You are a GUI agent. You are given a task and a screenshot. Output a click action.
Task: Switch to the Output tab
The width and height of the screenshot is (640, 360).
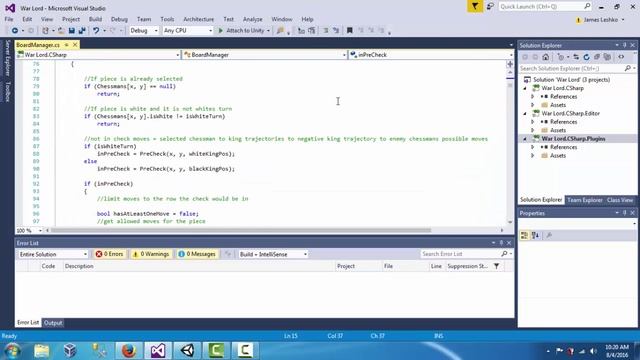53,323
